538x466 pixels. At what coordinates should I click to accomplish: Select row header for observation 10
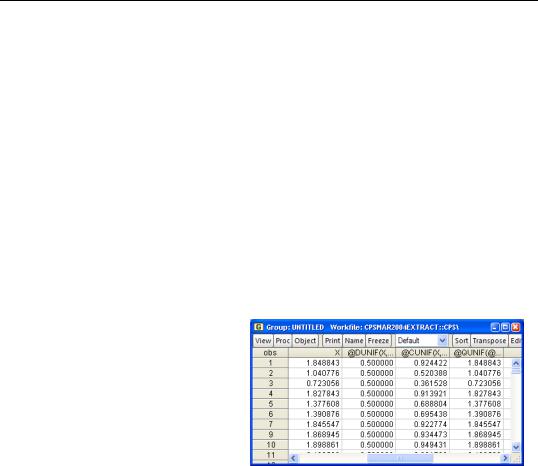[x=270, y=445]
